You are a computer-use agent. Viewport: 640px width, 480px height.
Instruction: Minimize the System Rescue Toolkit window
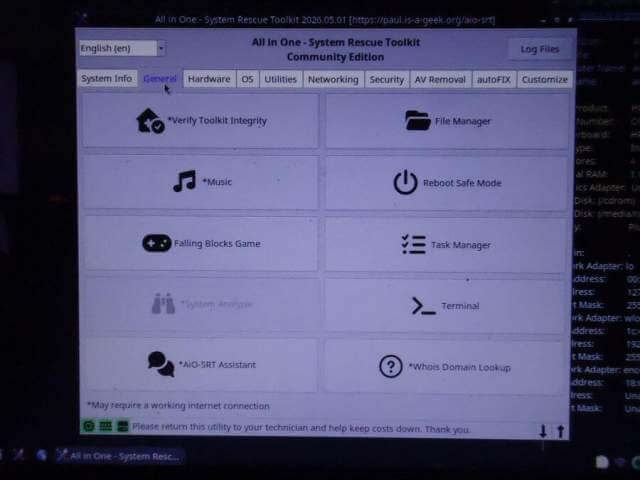543,20
